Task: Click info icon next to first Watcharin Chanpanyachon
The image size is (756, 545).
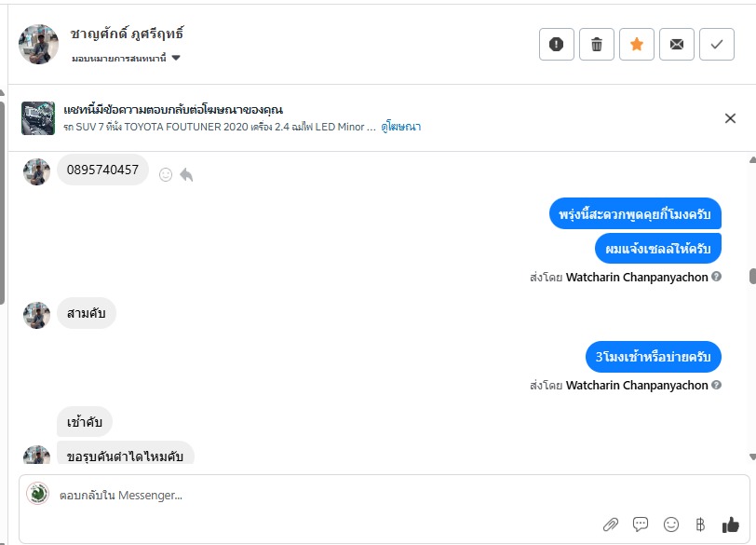Action: click(x=717, y=277)
